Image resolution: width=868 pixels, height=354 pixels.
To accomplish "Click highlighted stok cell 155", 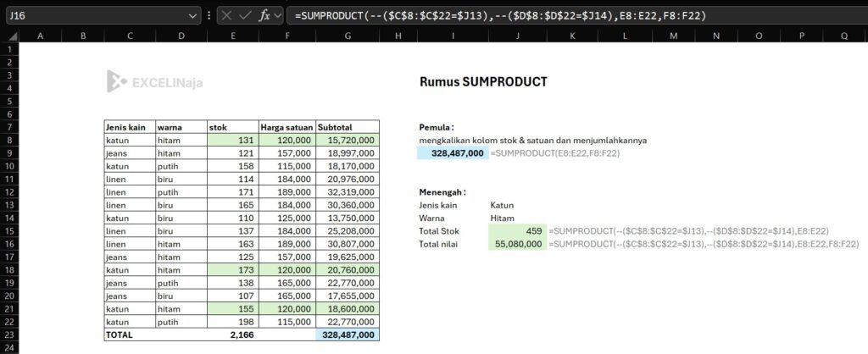I will point(232,309).
